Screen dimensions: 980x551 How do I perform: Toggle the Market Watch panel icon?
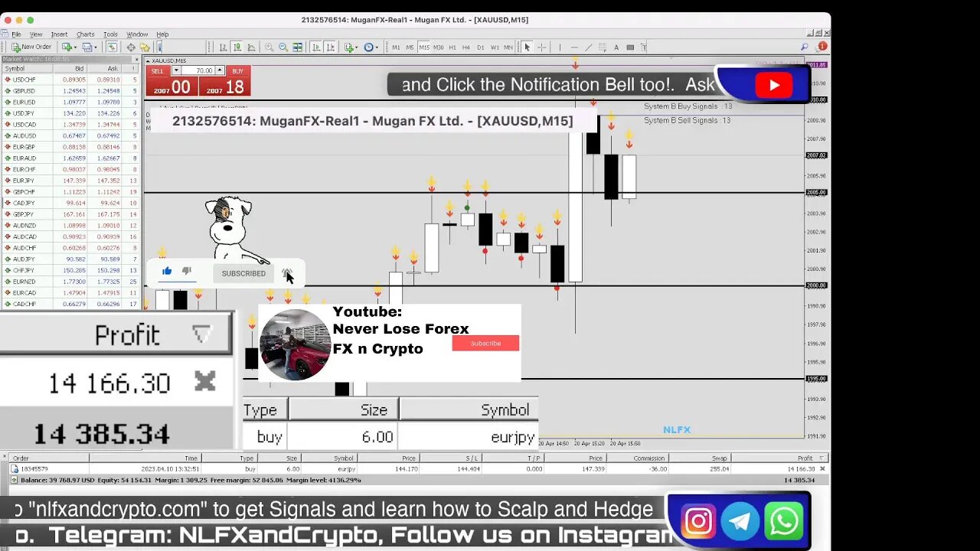(x=112, y=47)
